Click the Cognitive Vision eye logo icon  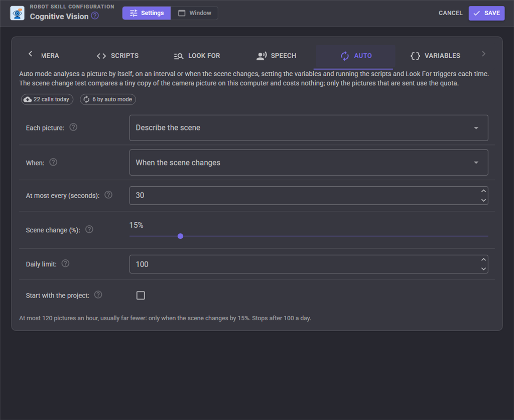click(x=18, y=13)
